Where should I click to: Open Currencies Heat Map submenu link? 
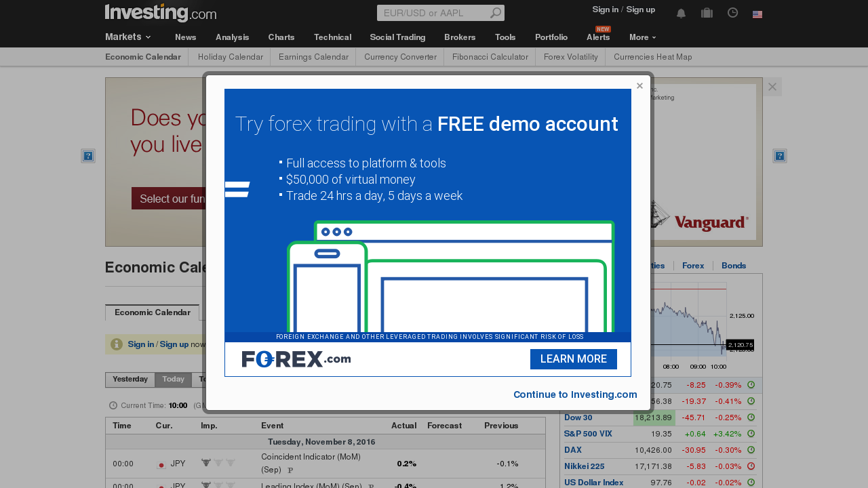pyautogui.click(x=653, y=57)
